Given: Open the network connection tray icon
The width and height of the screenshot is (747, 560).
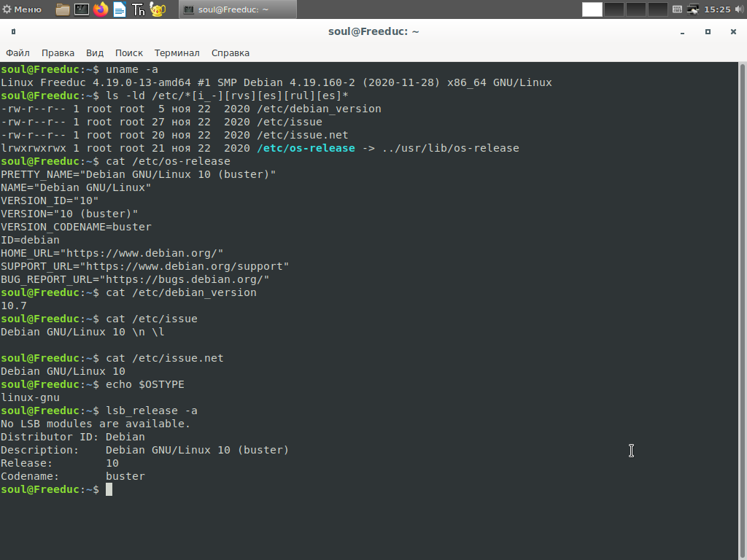Looking at the screenshot, I should (x=693, y=9).
